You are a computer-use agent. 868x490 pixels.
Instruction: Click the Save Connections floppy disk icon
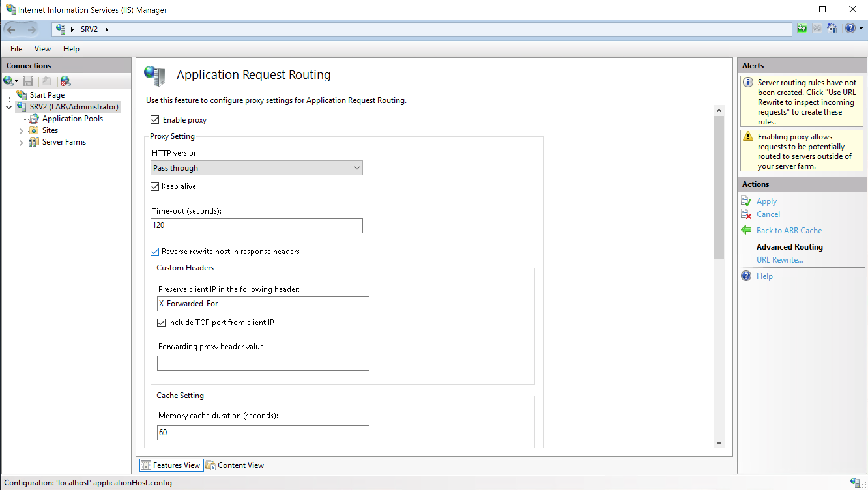pos(28,81)
